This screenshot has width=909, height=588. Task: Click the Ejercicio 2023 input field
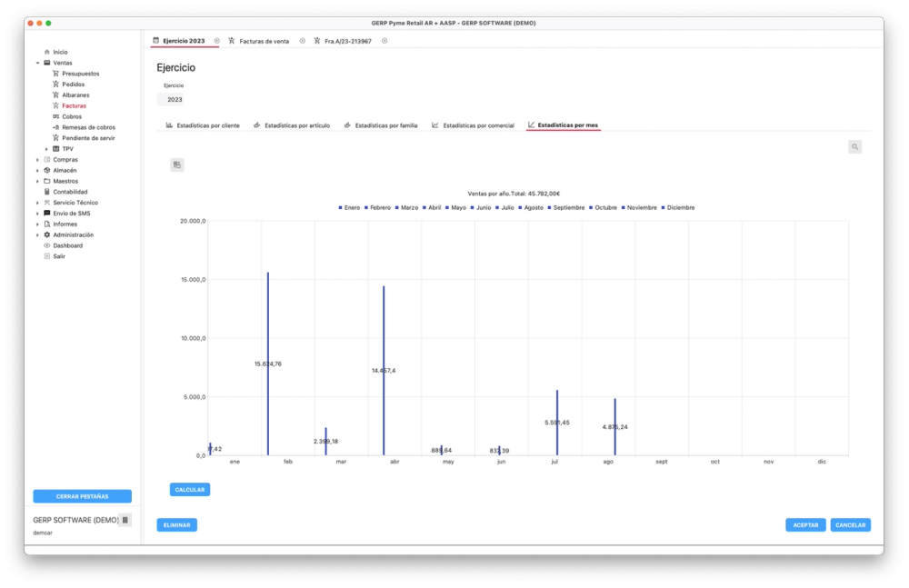(171, 100)
